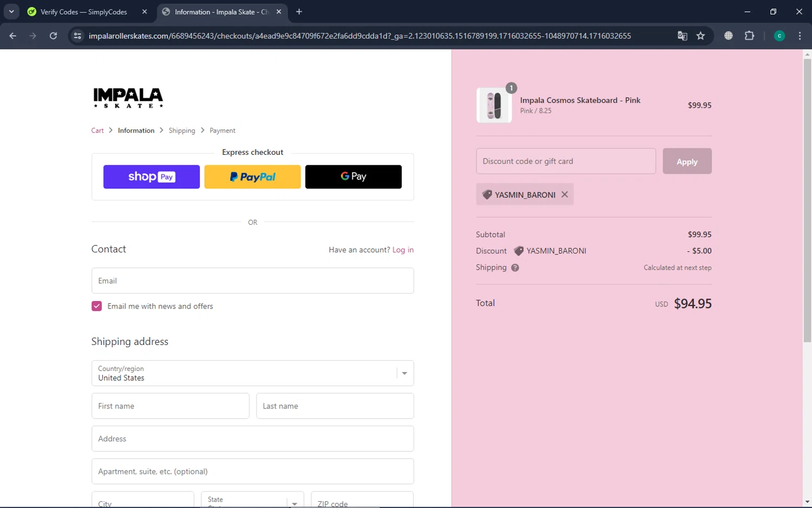Reload the checkout page
Image resolution: width=812 pixels, height=508 pixels.
click(x=53, y=36)
